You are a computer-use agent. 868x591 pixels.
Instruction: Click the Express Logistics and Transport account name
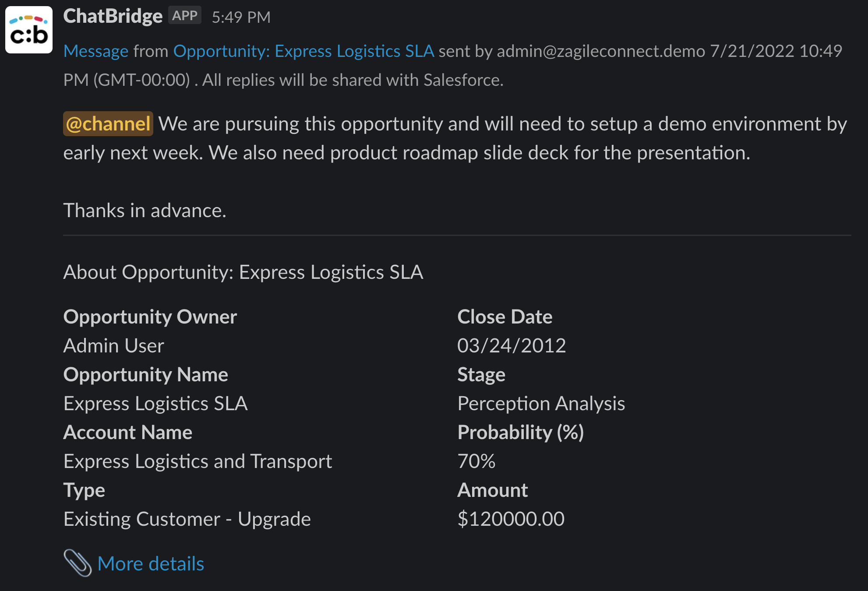click(x=198, y=461)
